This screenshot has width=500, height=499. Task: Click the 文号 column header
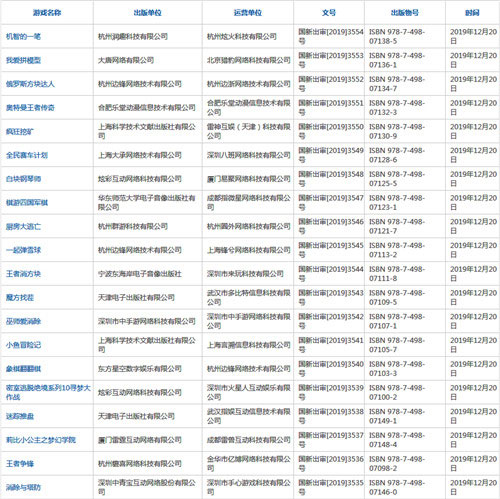click(329, 13)
